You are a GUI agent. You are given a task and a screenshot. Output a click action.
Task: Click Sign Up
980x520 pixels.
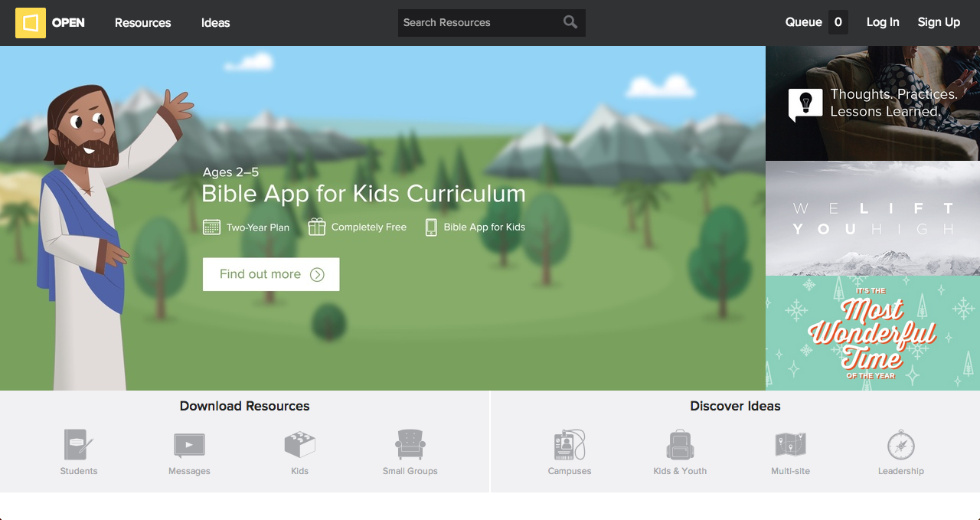[939, 22]
